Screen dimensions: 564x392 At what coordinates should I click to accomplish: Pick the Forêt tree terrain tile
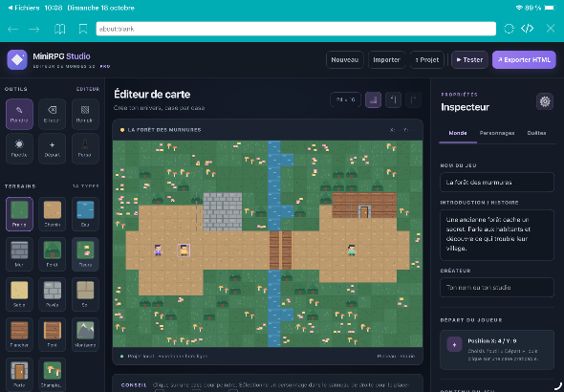pos(53,254)
